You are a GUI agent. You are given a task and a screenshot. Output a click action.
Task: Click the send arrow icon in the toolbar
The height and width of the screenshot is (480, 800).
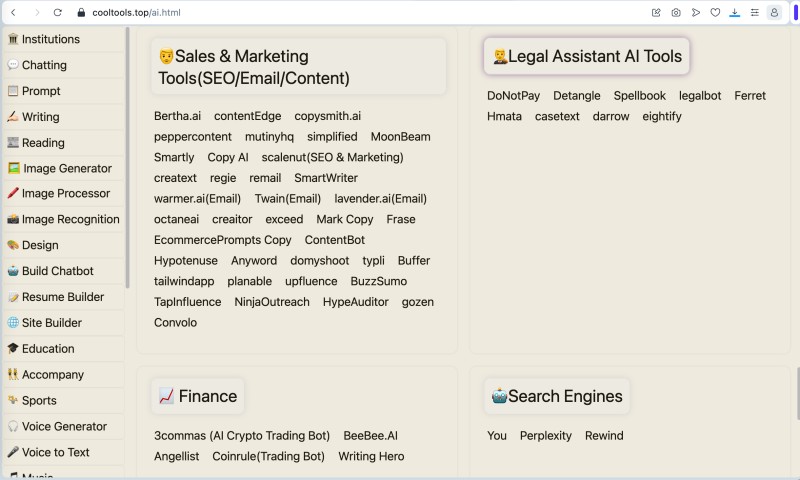pos(695,13)
